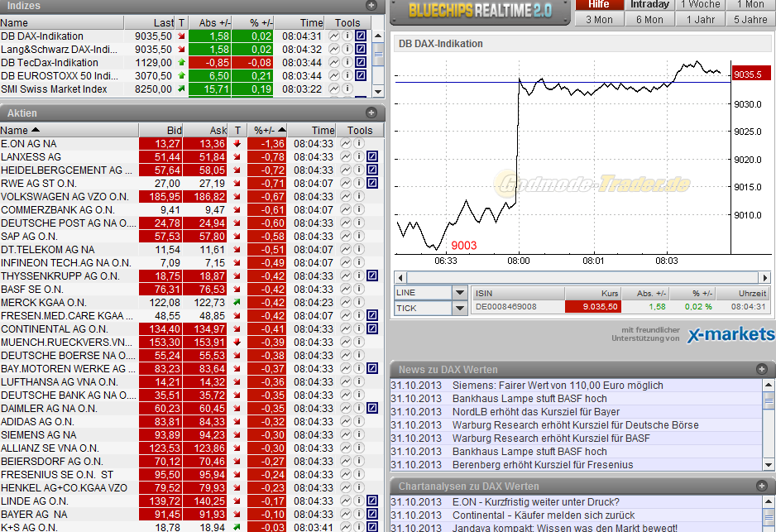The width and height of the screenshot is (776, 532).
Task: Sort Indizes table by Last column
Action: click(150, 23)
